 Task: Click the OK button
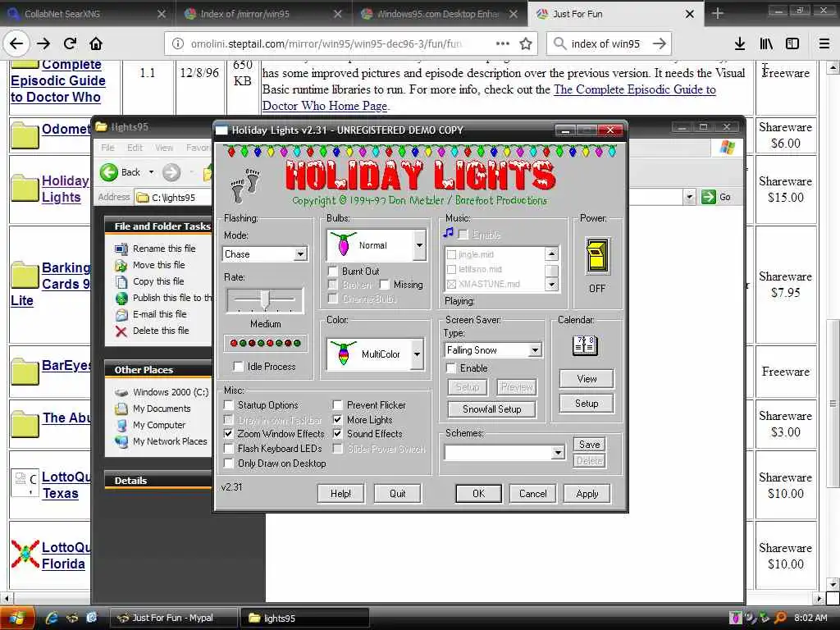479,493
